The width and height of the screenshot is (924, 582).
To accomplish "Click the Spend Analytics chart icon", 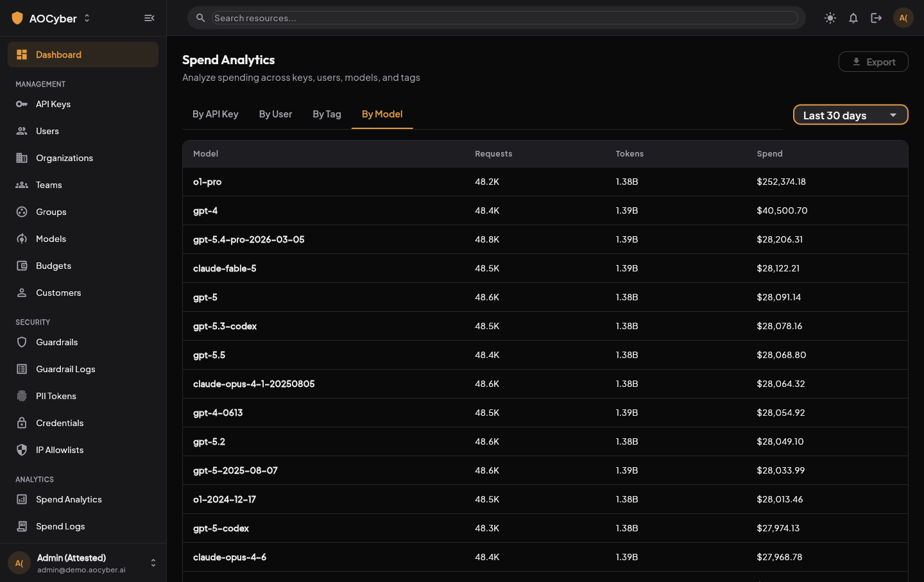I will click(22, 499).
